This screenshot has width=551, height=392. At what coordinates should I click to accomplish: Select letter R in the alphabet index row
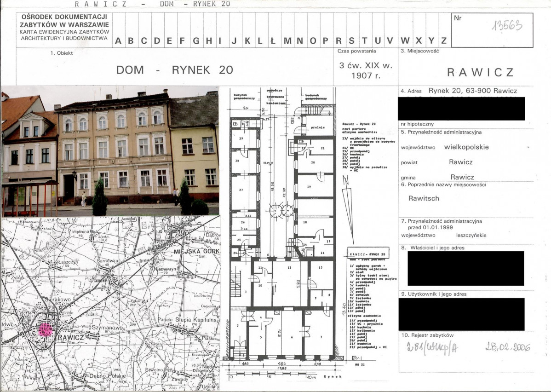[x=339, y=41]
